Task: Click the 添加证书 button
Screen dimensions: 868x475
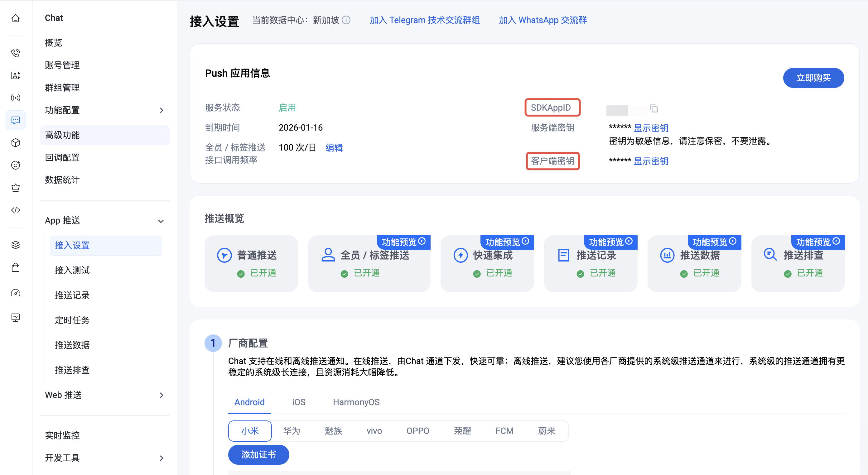Action: click(x=258, y=455)
